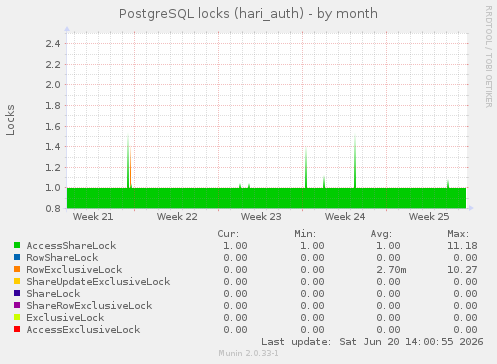The image size is (497, 364).
Task: Click the Week 22 axis label
Action: [177, 217]
